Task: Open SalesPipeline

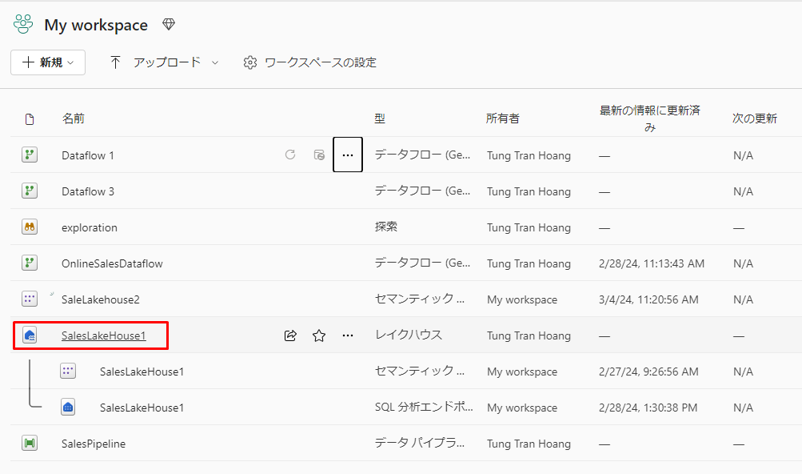Action: (93, 444)
